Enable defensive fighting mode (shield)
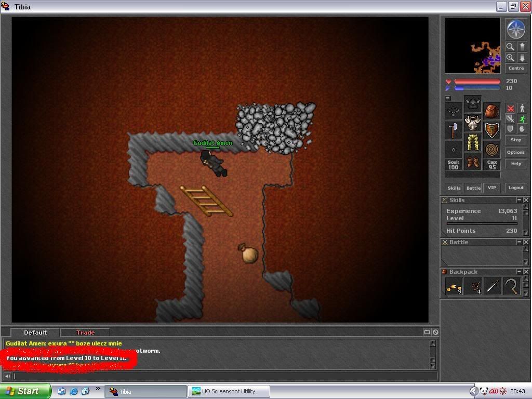The image size is (532, 399). coord(510,129)
